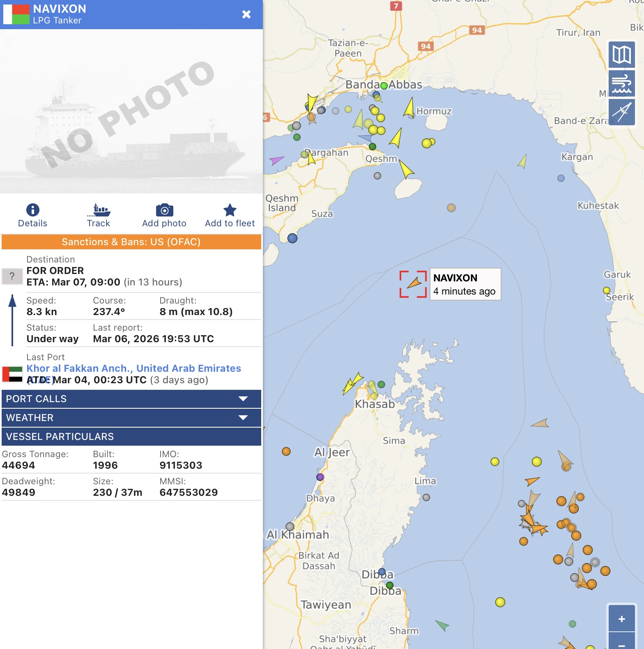Select blue circle vessel below Suza
This screenshot has width=644, height=649.
coord(292,238)
